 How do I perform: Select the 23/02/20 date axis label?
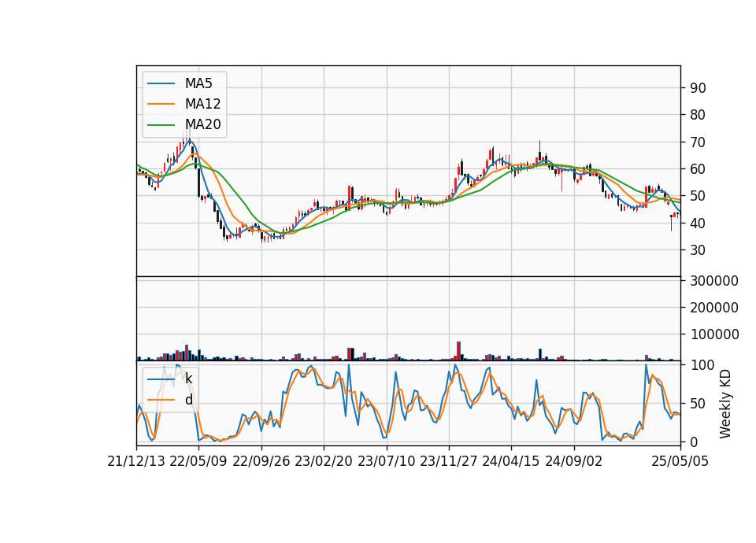pyautogui.click(x=324, y=462)
